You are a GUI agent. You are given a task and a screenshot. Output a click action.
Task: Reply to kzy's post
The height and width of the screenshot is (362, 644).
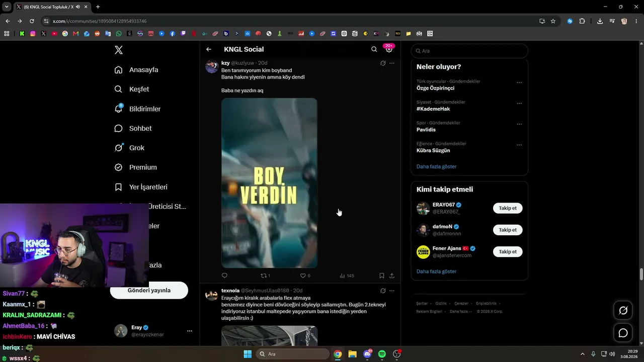pos(224,276)
